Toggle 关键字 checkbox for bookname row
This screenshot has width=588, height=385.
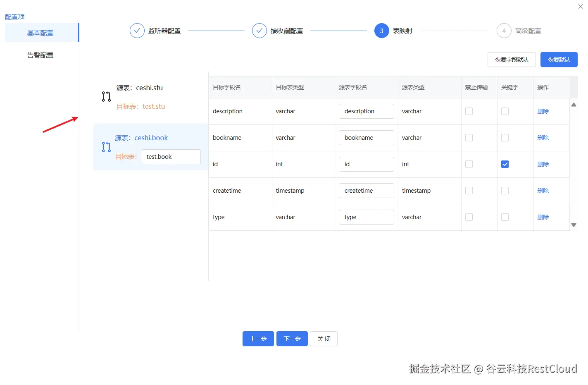click(x=505, y=138)
